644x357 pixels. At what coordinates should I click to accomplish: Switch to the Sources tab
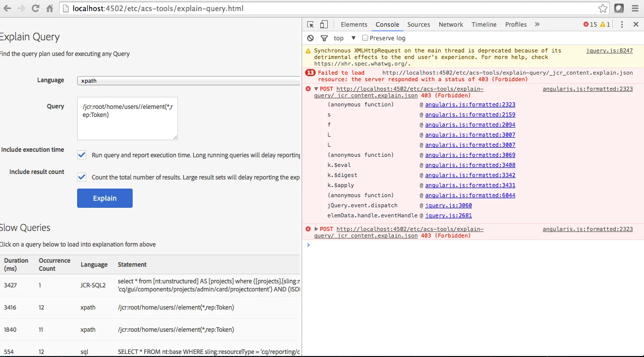coord(419,24)
